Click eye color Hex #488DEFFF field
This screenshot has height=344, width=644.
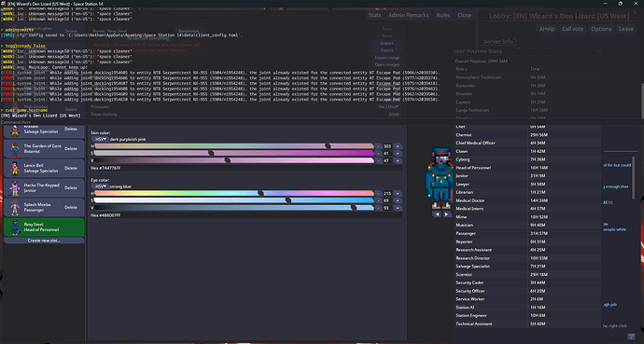(x=246, y=215)
